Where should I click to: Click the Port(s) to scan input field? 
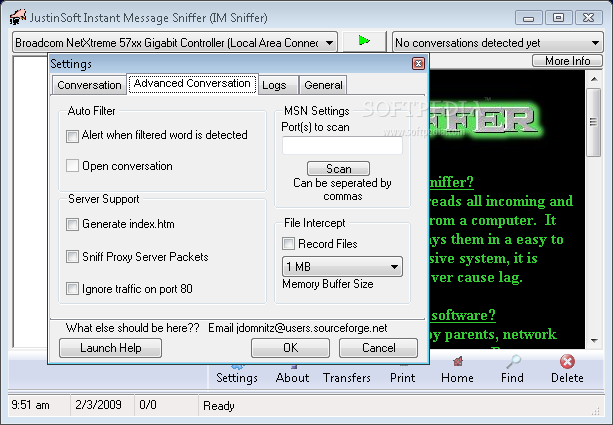342,145
